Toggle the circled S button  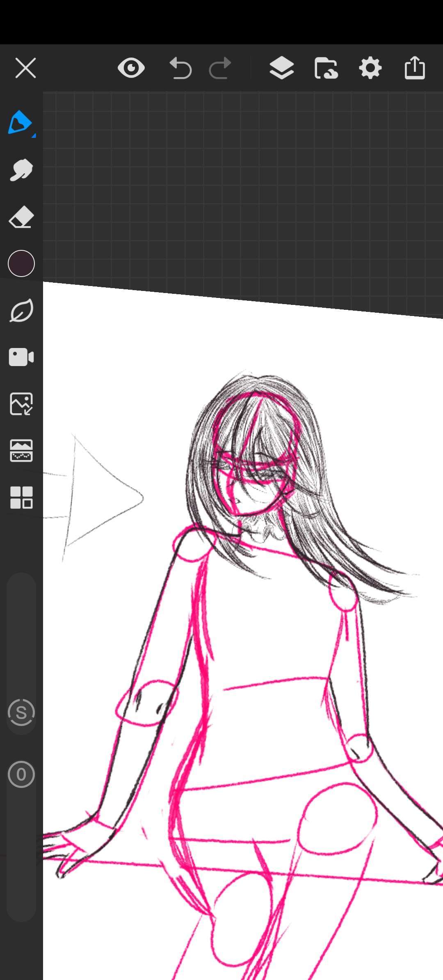[21, 713]
